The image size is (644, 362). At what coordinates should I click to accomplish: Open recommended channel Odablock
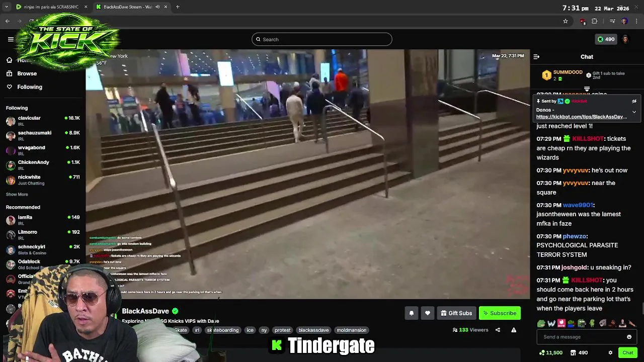[43, 264]
